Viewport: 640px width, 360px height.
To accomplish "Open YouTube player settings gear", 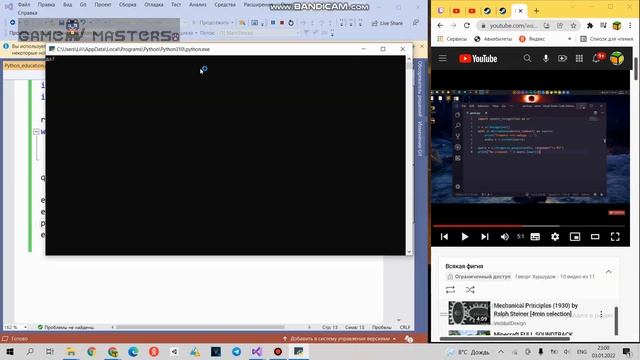I will click(x=555, y=237).
